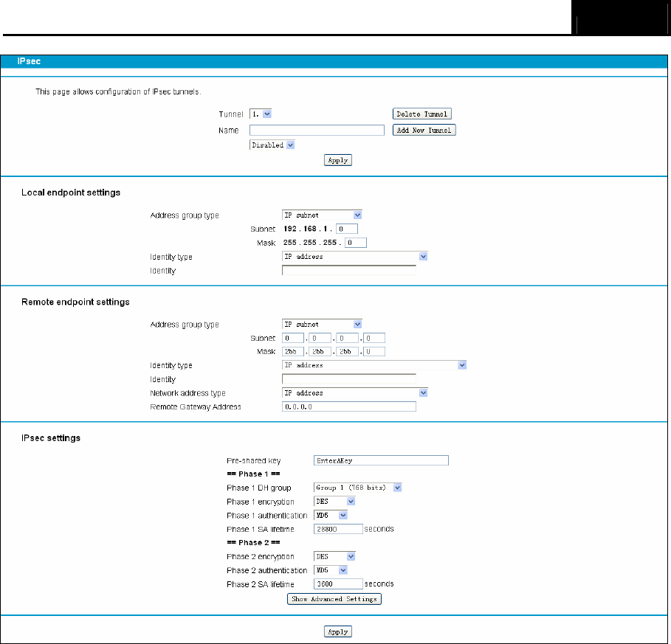Click the bottom Apply button
This screenshot has height=644, width=671.
337,631
